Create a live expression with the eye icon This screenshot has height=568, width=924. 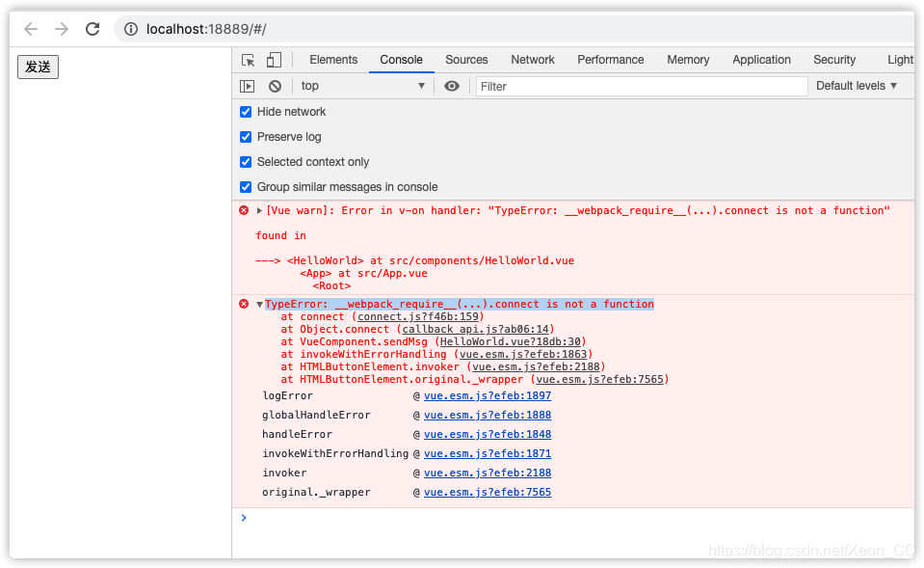(451, 86)
